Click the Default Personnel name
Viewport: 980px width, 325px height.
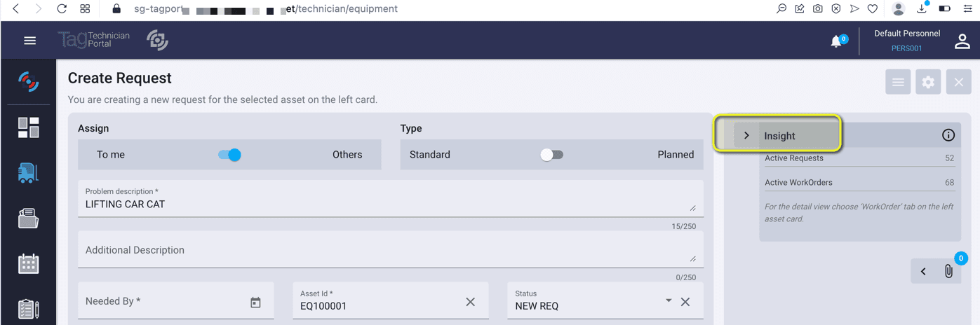[x=906, y=34]
